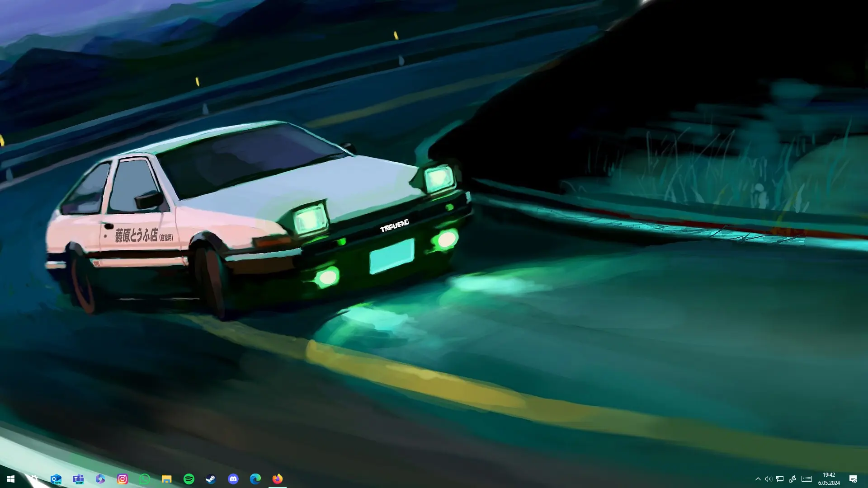Open Settings gear in taskbar
Viewport: 868px width, 488px height.
tap(33, 479)
